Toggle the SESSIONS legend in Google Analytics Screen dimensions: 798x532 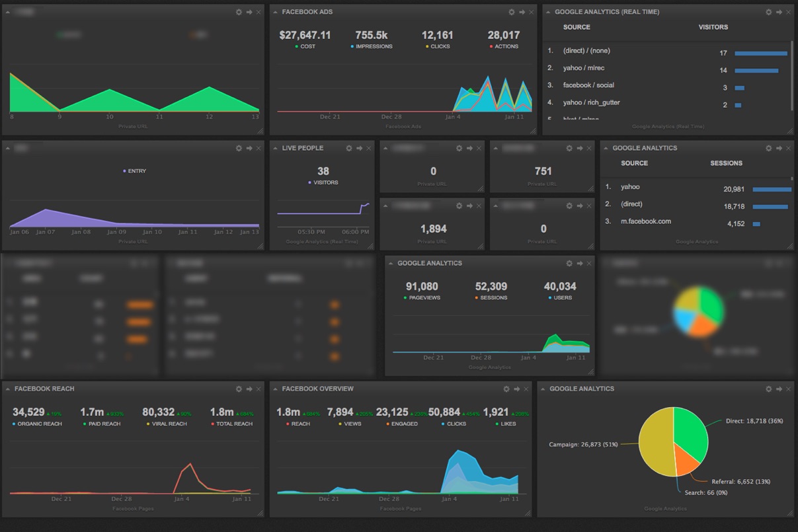coord(491,298)
